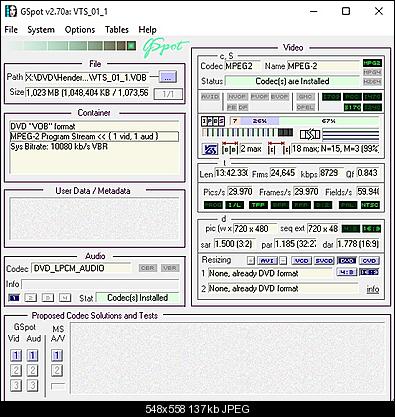The width and height of the screenshot is (395, 417).
Task: Click MS A/V solution button 1
Action: [x=57, y=355]
